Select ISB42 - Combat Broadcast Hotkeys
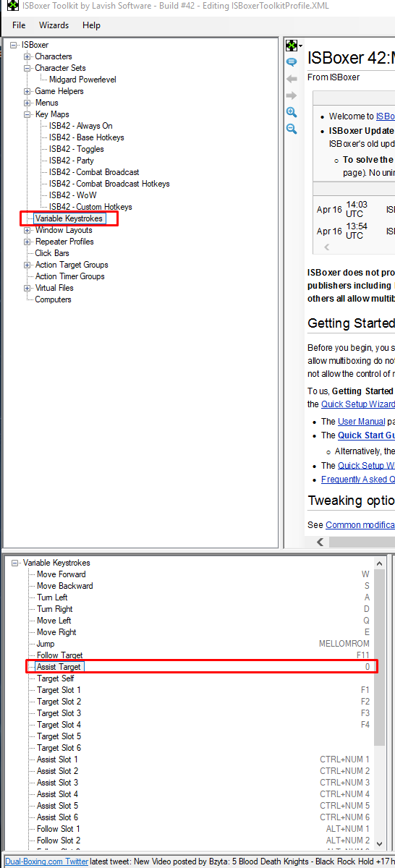Screen dimensions: 395x868 coord(109,184)
